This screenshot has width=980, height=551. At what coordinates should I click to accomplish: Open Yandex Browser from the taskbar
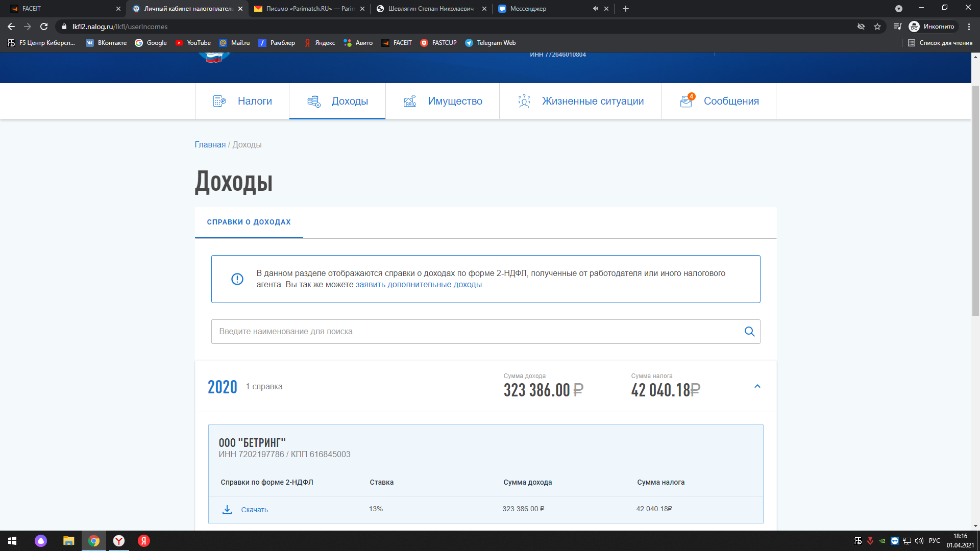[119, 541]
